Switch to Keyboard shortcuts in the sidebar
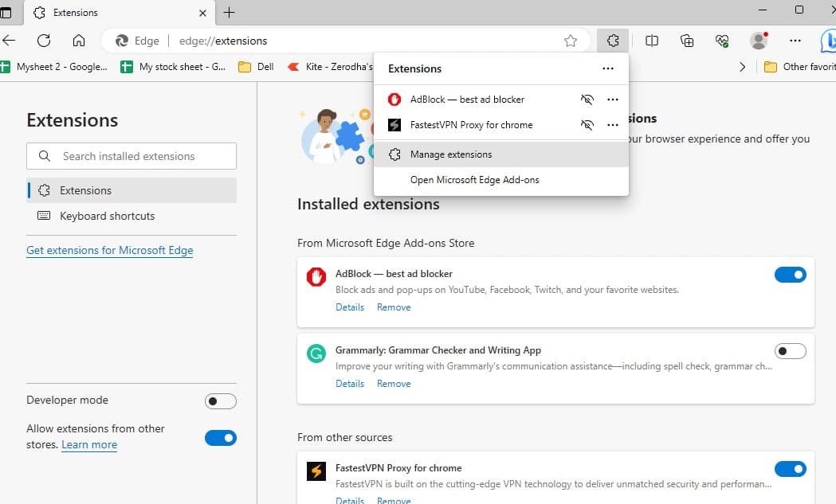Viewport: 836px width, 504px height. pyautogui.click(x=106, y=216)
